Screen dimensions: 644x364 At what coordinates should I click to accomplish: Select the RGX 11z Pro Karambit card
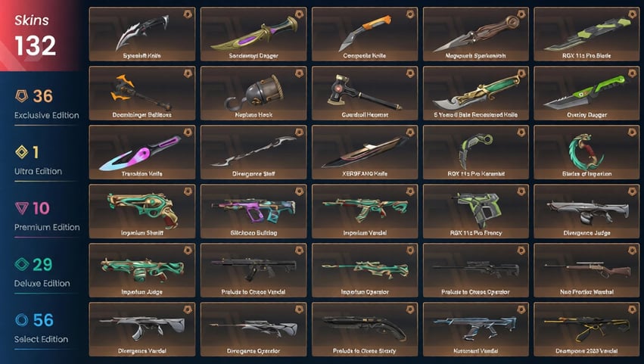tap(475, 152)
